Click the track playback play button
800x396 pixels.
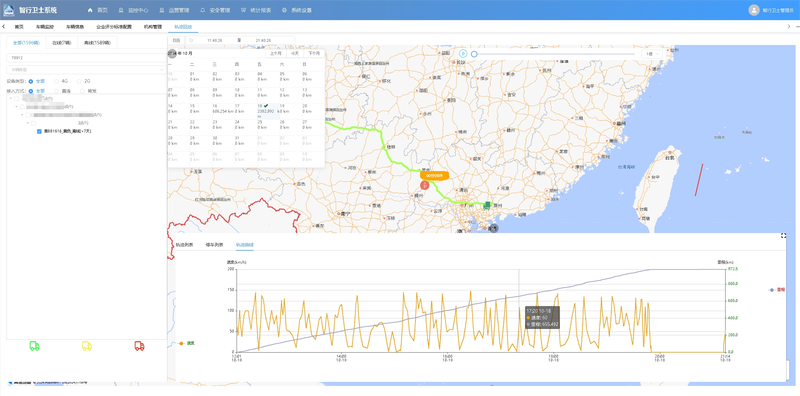(x=463, y=54)
